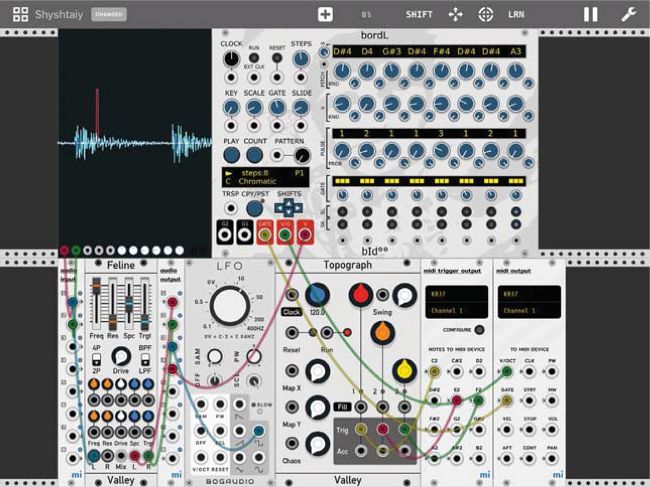This screenshot has width=650, height=487.
Task: Click the Feline Freq slider
Action: click(97, 298)
